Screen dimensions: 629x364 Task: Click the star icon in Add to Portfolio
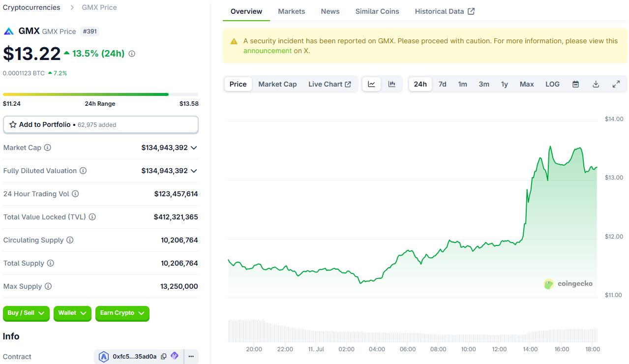(x=13, y=124)
